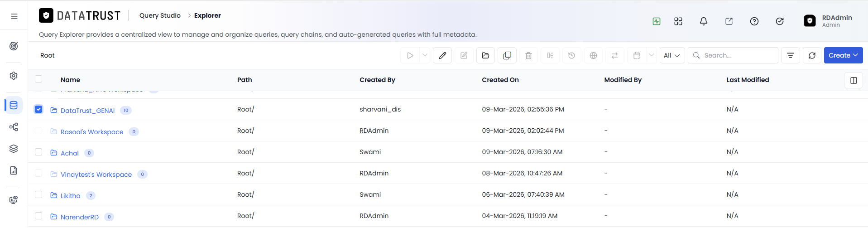
Task: Check the Achal folder checkbox
Action: pos(38,152)
